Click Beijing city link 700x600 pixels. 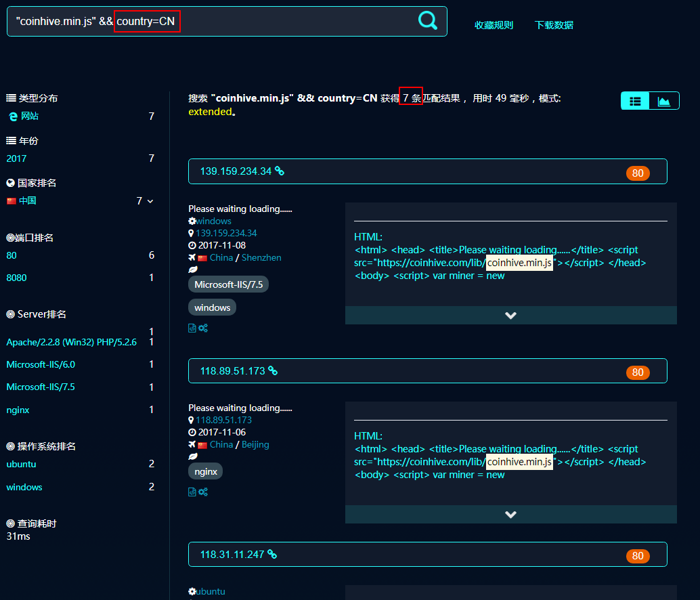click(255, 445)
